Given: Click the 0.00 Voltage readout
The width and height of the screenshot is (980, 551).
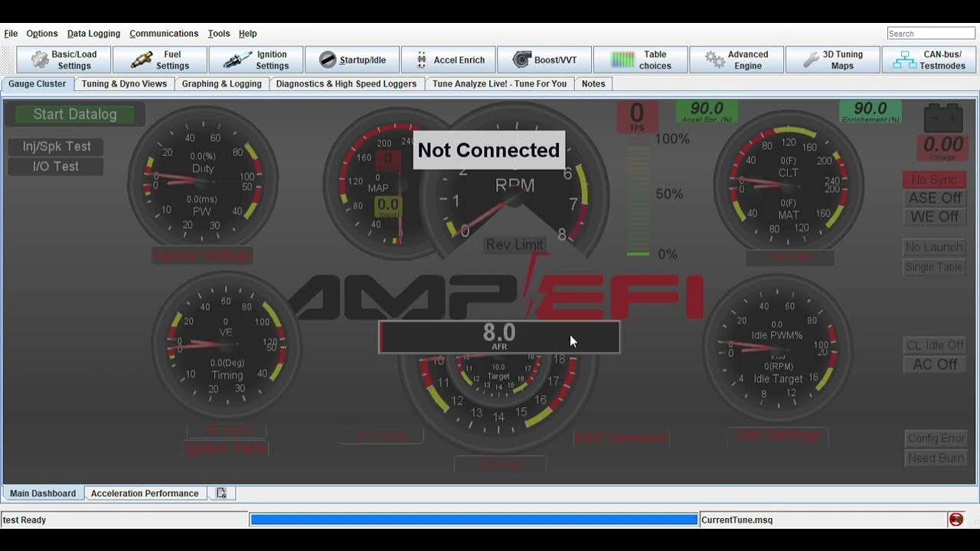Looking at the screenshot, I should [942, 147].
